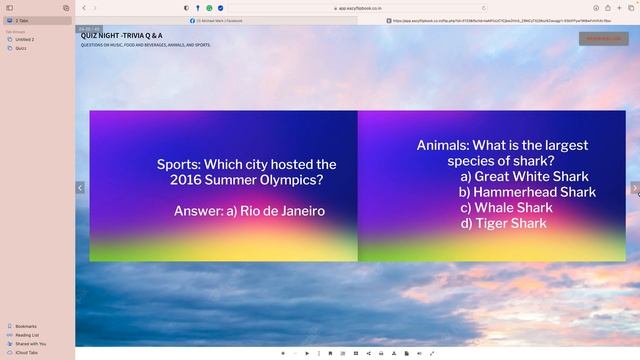Click 'Answer: a) Rio de Janeiro' text

pyautogui.click(x=249, y=211)
